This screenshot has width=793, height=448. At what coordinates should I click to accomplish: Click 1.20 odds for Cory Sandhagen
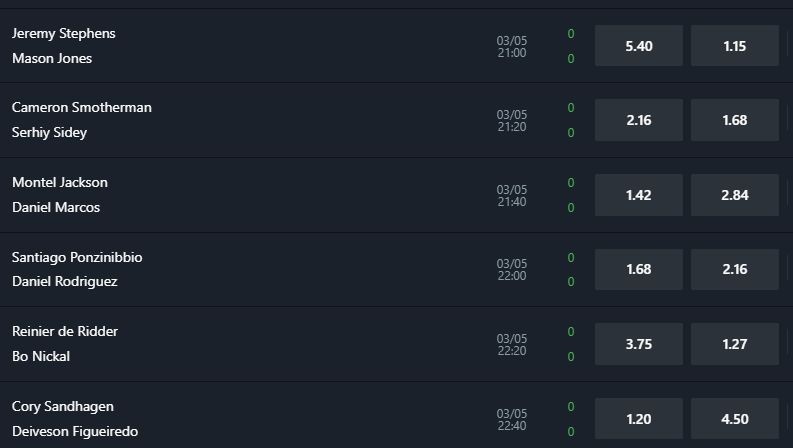click(x=639, y=419)
